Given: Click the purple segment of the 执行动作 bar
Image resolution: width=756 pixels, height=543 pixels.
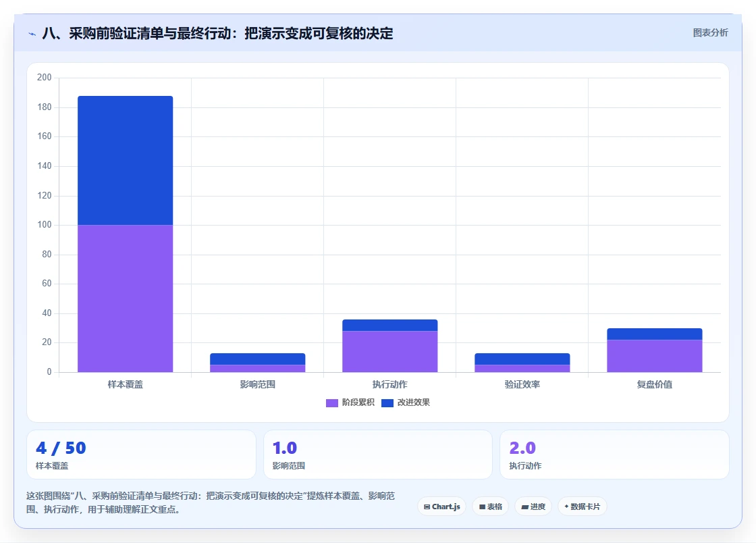Looking at the screenshot, I should coord(390,352).
